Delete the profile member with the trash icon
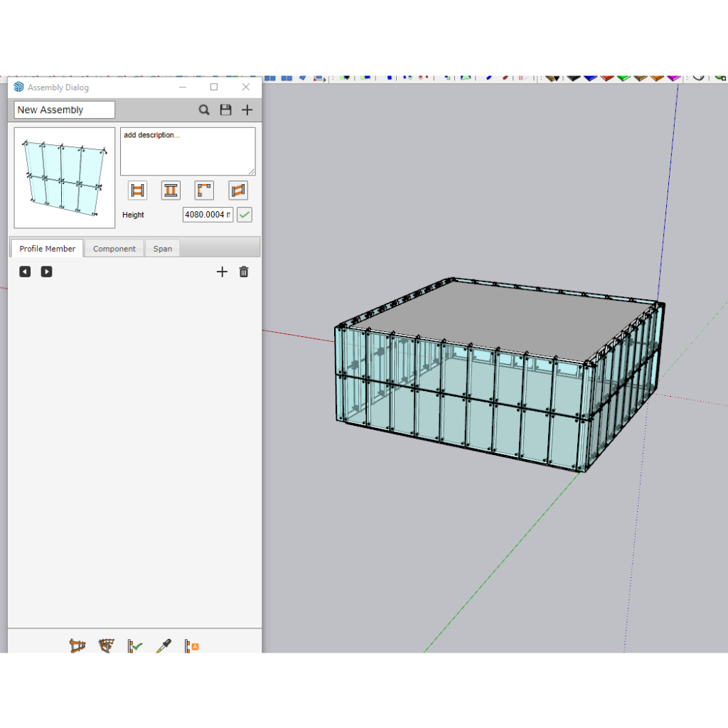 point(244,272)
